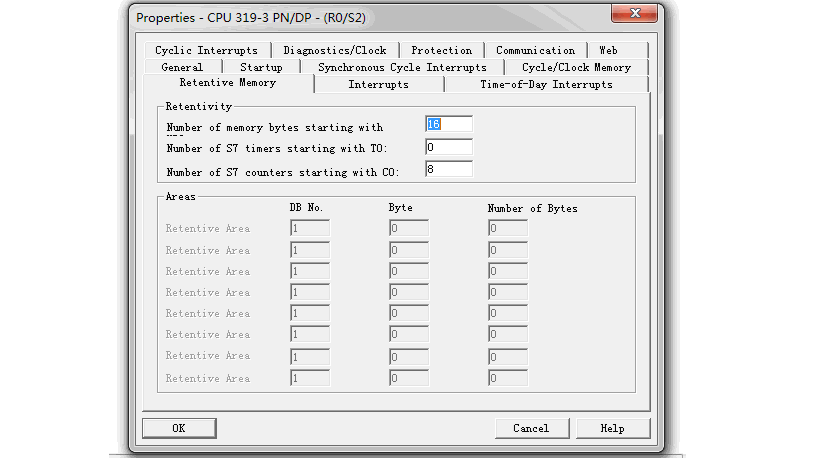819x474 pixels.
Task: Select the Cycle/Clock Memory tab
Action: pos(577,67)
